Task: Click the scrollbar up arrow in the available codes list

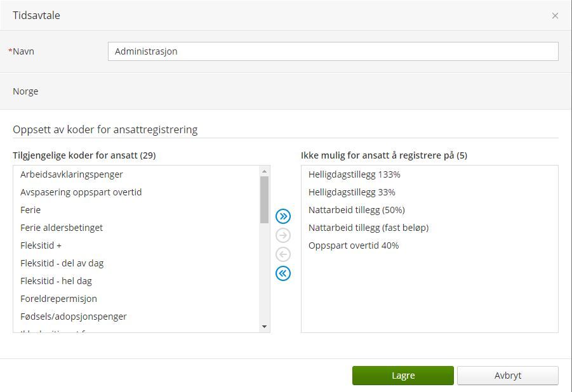Action: pos(265,171)
